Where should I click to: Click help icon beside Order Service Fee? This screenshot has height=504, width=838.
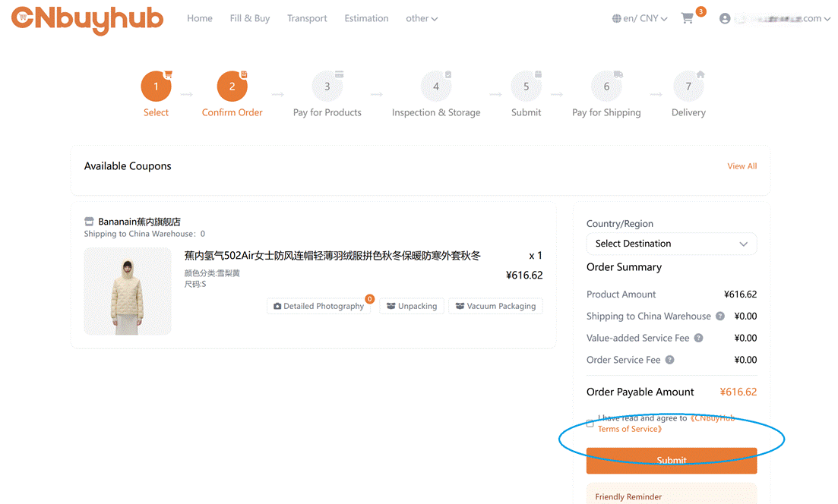tap(670, 360)
